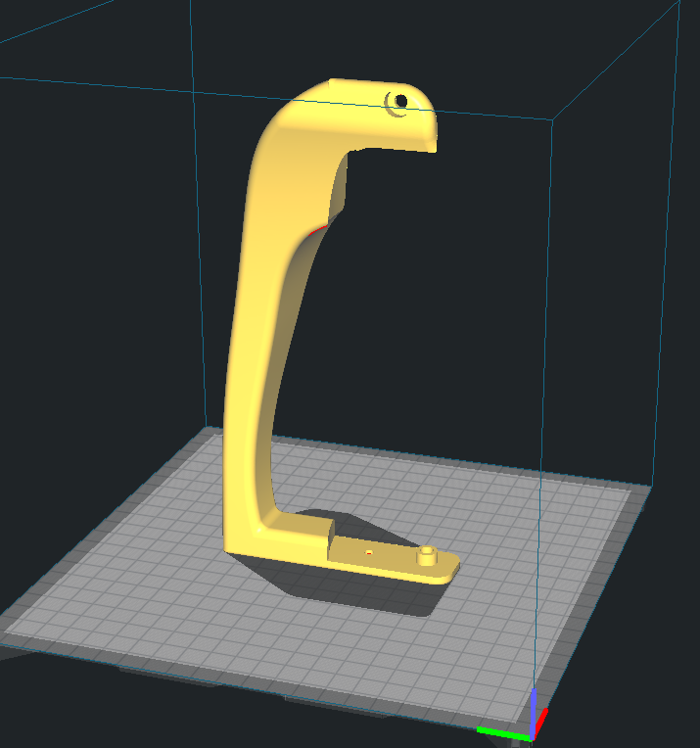This screenshot has height=748, width=700.
Task: Click the small cylindrical peg on the base
Action: point(427,556)
